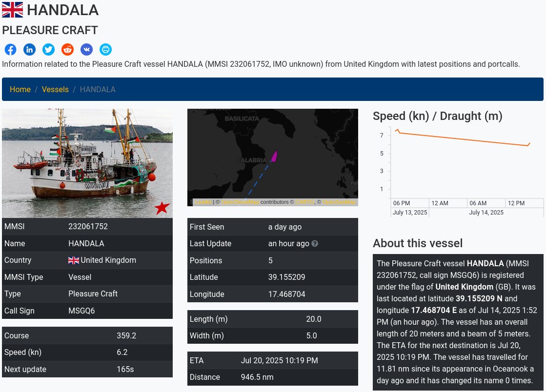Image resolution: width=546 pixels, height=392 pixels.
Task: Click chart axis label 12 AM
Action: [440, 203]
